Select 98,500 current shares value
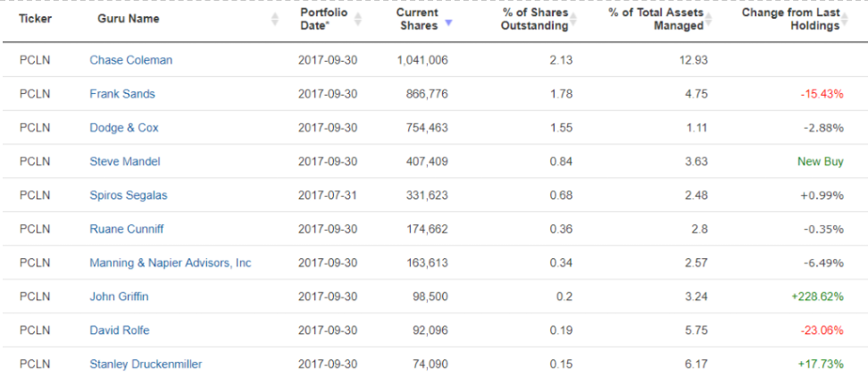868x379 pixels. [430, 297]
